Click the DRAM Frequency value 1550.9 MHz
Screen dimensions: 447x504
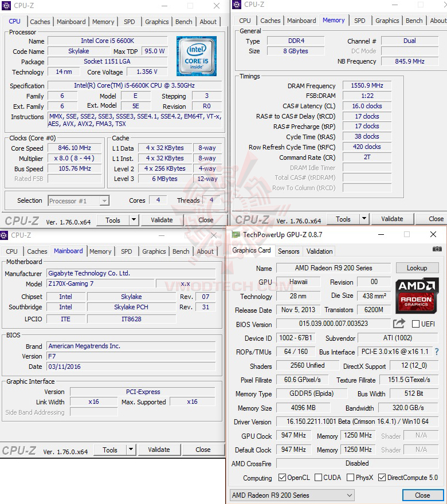(367, 85)
